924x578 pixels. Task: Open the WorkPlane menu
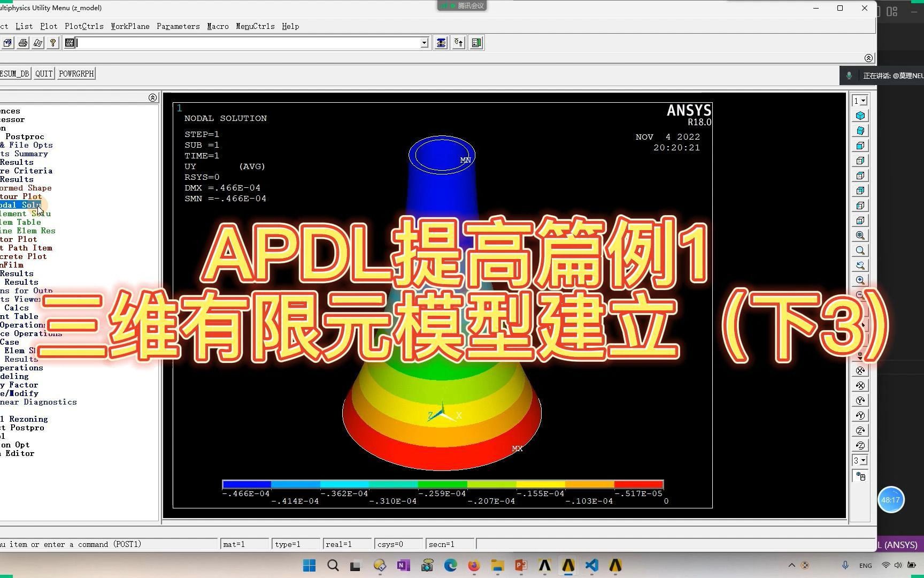coord(130,26)
